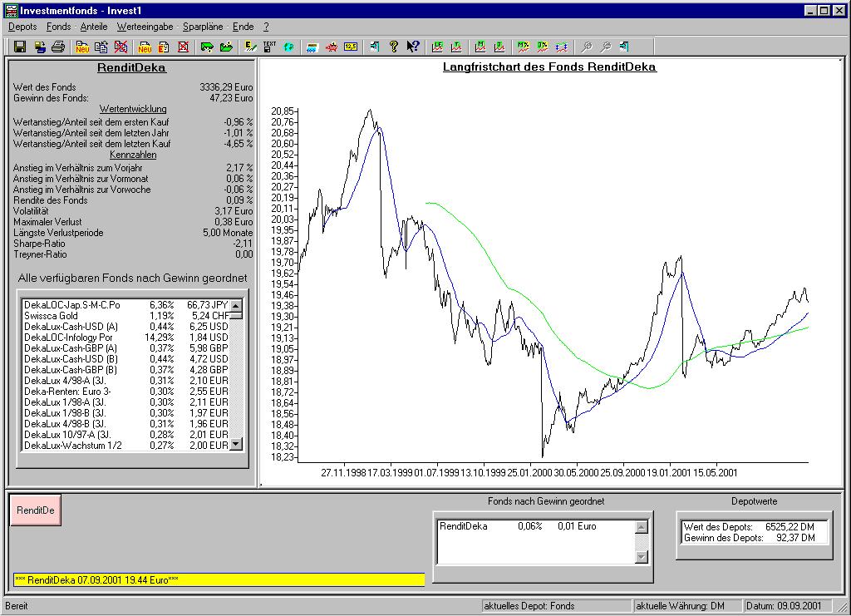Click the yellow RenditDeka 07.09.2001 ticker
Viewport: 851px width, 616px height.
point(219,579)
